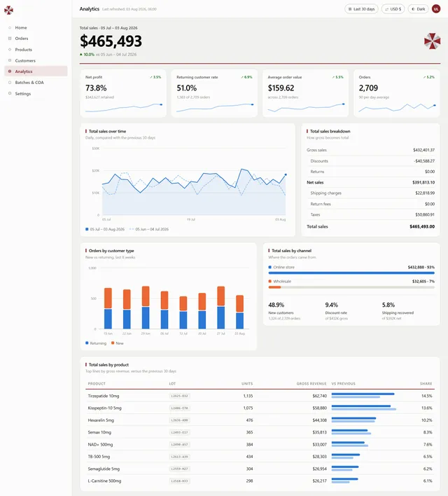This screenshot has width=448, height=496.
Task: Click the Average order value 5.5% trend indicator
Action: coord(337,77)
